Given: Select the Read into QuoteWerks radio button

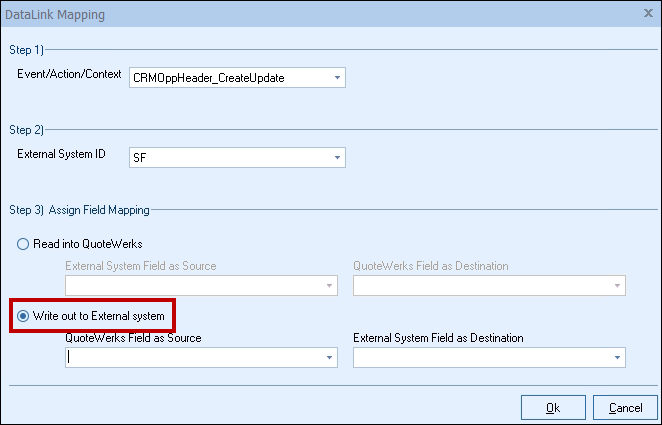Looking at the screenshot, I should (x=22, y=244).
